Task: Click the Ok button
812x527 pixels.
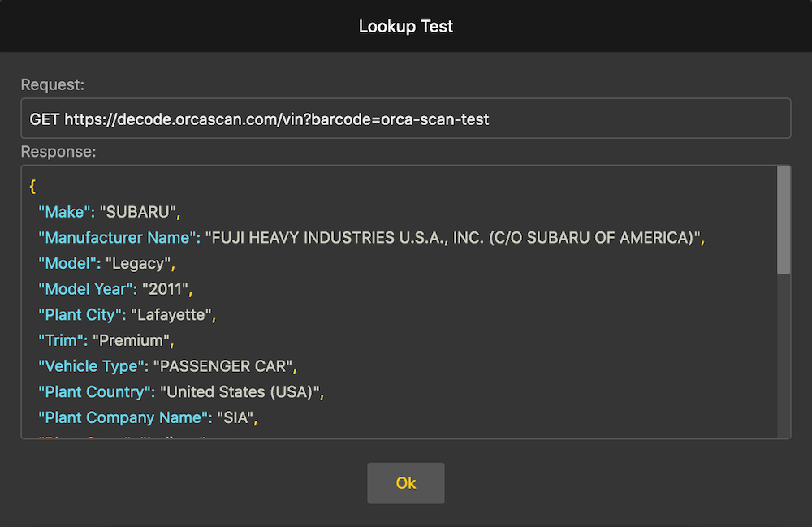Action: point(405,483)
